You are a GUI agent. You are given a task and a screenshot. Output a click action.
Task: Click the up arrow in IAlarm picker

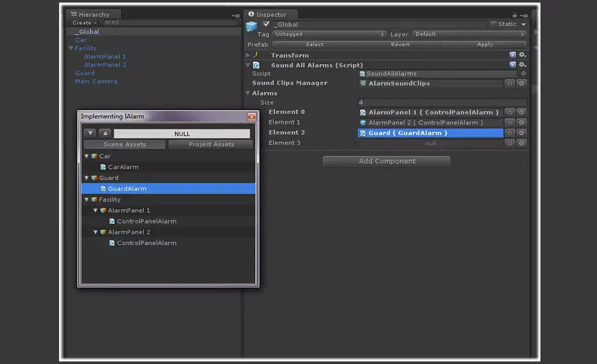coord(105,133)
